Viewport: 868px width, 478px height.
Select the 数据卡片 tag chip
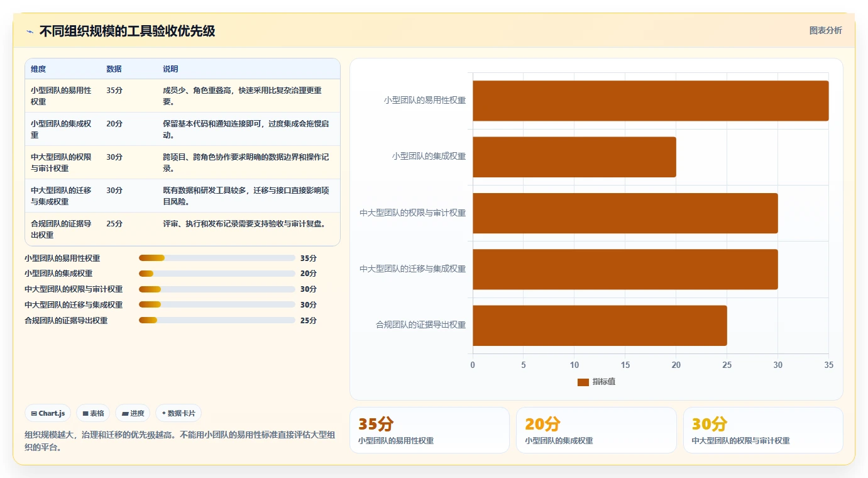(179, 413)
